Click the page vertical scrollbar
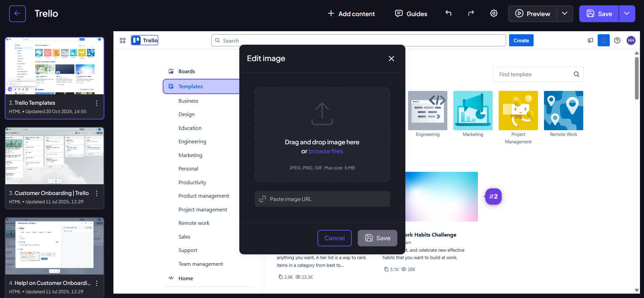644x298 pixels. pos(637,78)
